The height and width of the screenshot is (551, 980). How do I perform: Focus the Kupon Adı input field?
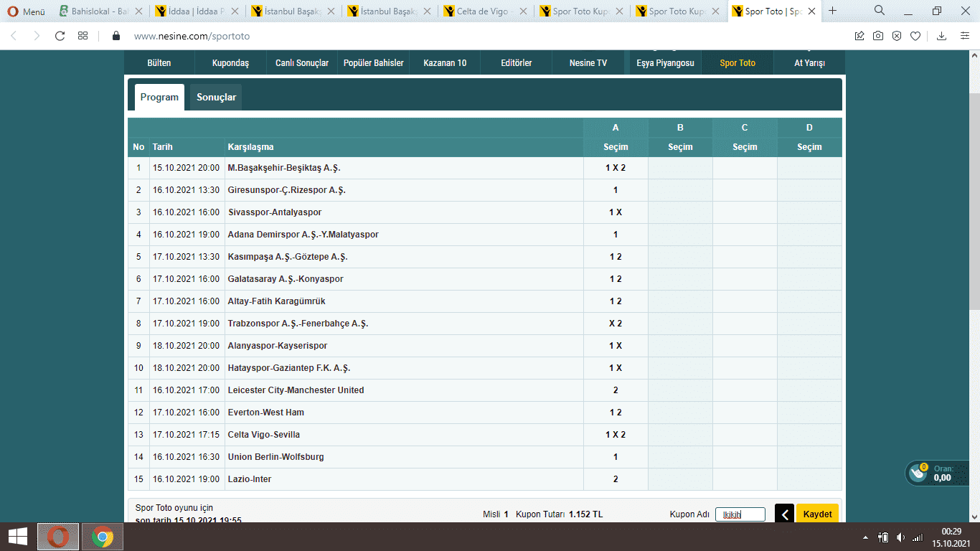740,514
